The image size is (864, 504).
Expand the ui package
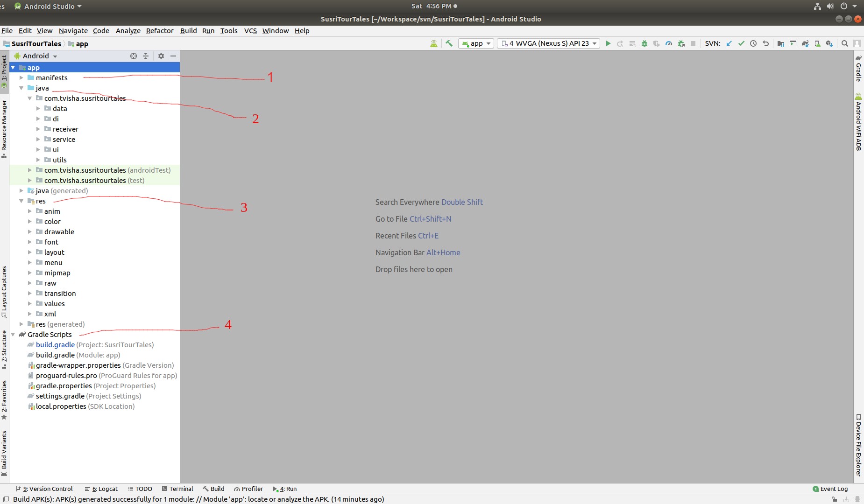(38, 150)
